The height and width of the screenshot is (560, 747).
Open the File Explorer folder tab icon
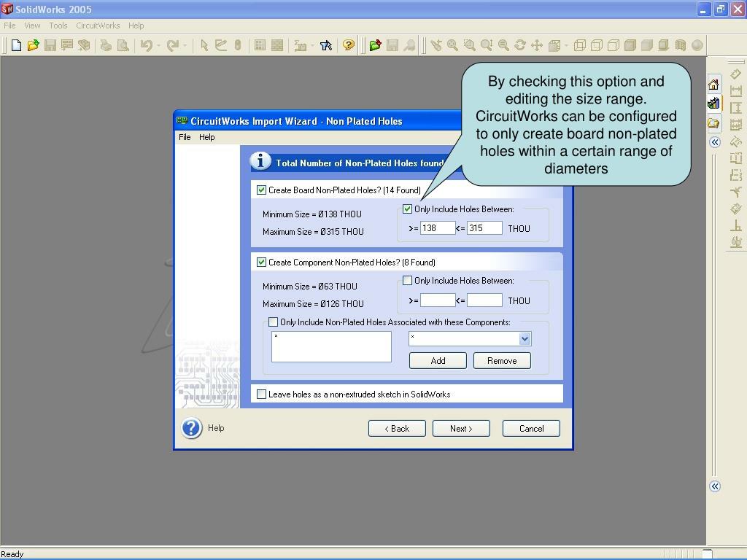point(713,123)
